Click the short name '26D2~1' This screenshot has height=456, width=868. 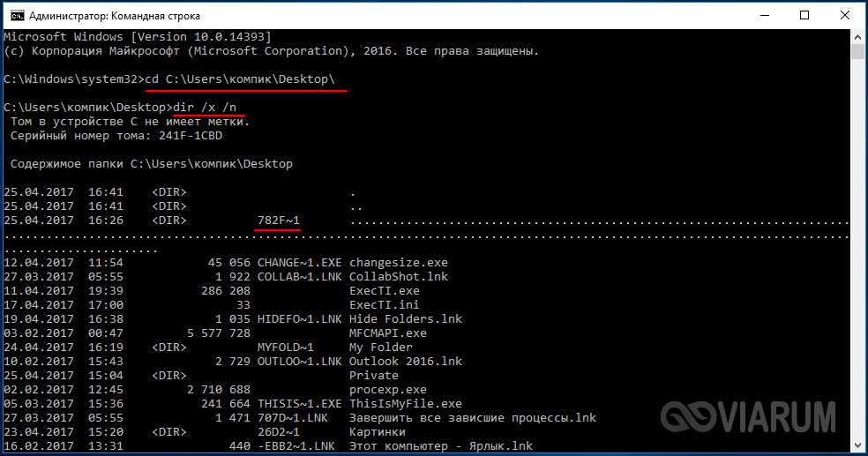(279, 432)
